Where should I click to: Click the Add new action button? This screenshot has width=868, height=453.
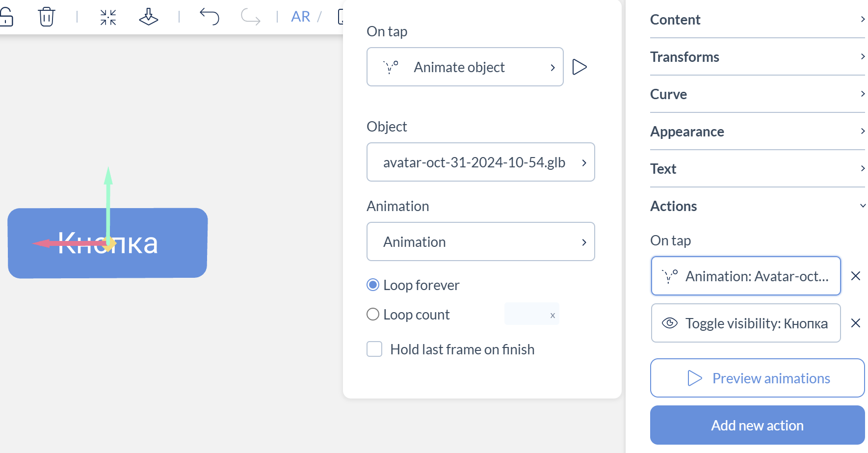(x=757, y=426)
